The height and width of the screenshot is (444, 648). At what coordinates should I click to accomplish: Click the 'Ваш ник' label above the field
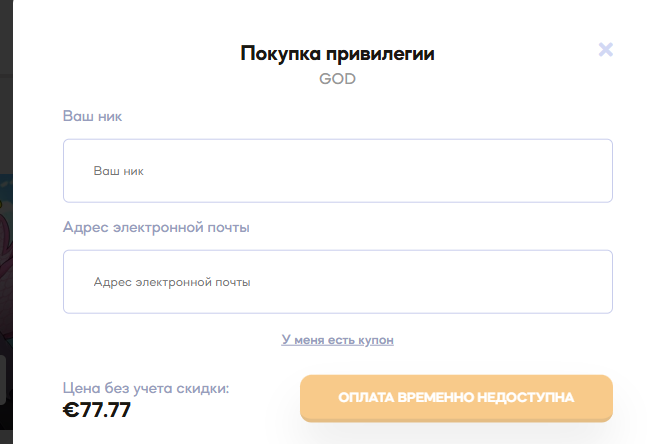click(x=92, y=116)
